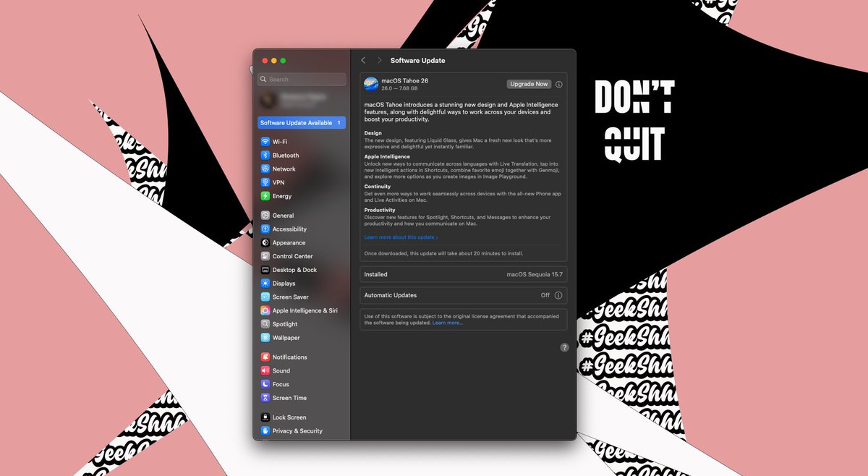Click the VPN icon in sidebar
The width and height of the screenshot is (868, 476).
[x=265, y=182]
